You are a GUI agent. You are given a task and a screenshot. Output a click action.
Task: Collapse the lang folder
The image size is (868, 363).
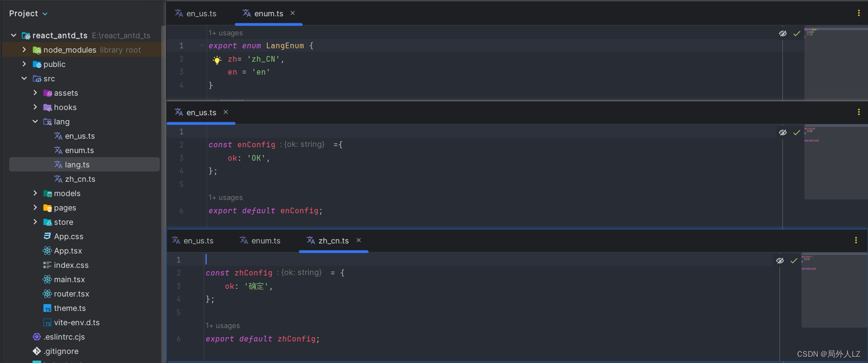click(x=35, y=121)
